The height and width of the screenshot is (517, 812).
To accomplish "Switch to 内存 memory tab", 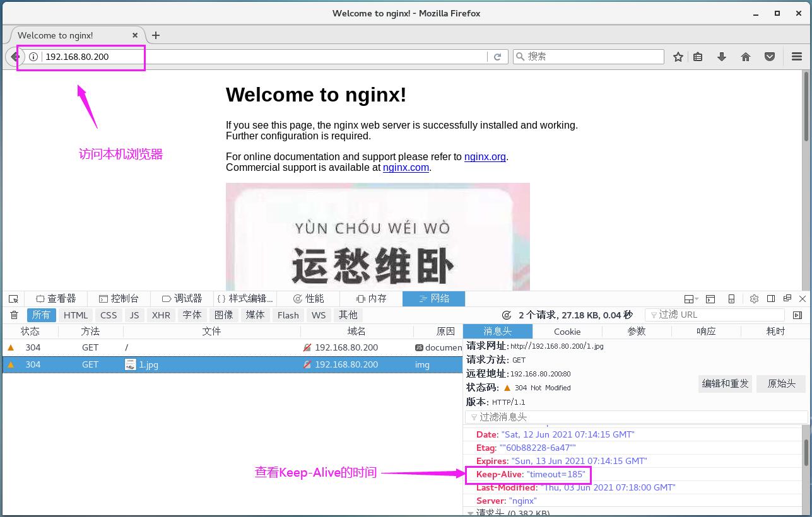I will click(371, 299).
